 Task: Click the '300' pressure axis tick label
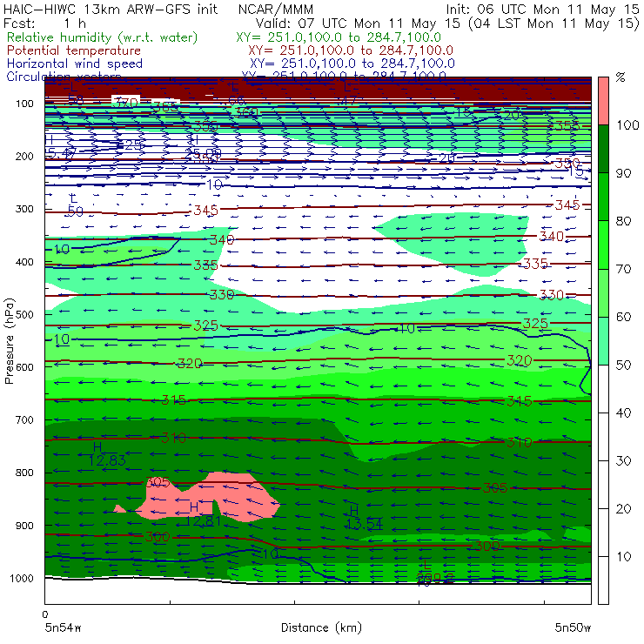point(24,209)
